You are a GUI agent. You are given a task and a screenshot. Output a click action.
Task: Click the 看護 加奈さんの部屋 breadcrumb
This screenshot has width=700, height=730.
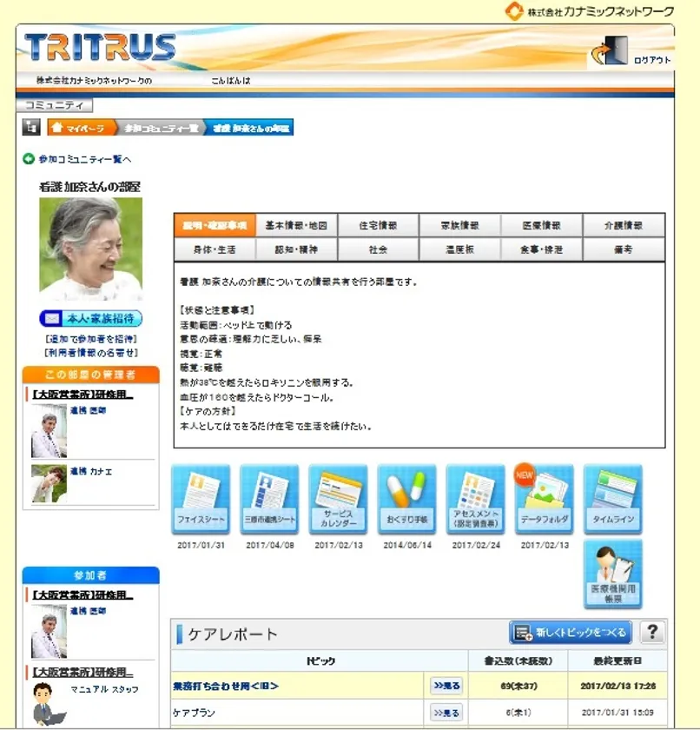click(250, 128)
